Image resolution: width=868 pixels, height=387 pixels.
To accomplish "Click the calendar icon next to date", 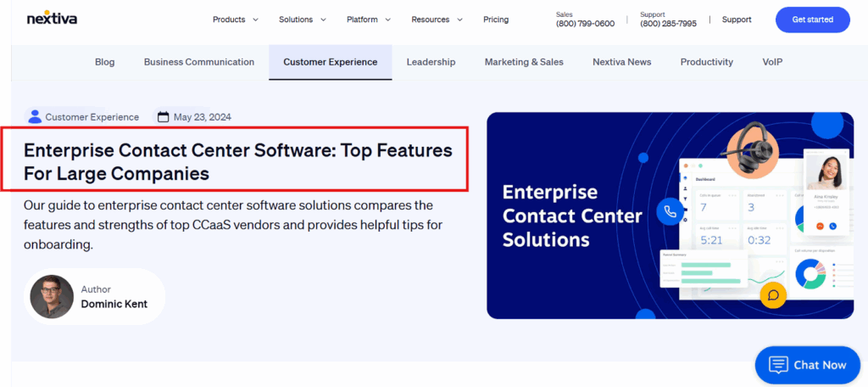I will [x=163, y=117].
